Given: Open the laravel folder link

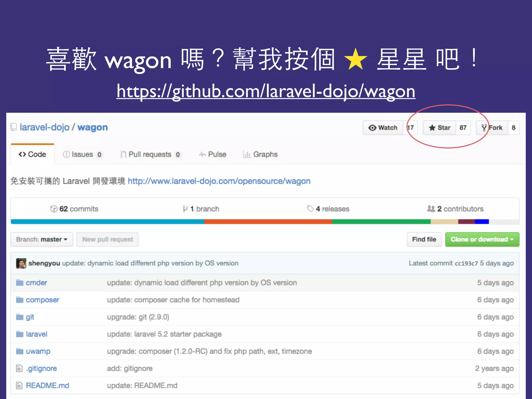Looking at the screenshot, I should [x=37, y=334].
